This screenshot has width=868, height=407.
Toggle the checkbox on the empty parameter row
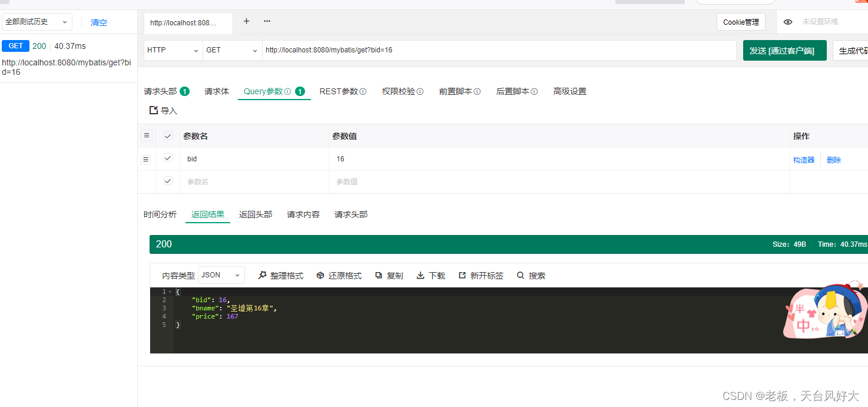click(168, 181)
